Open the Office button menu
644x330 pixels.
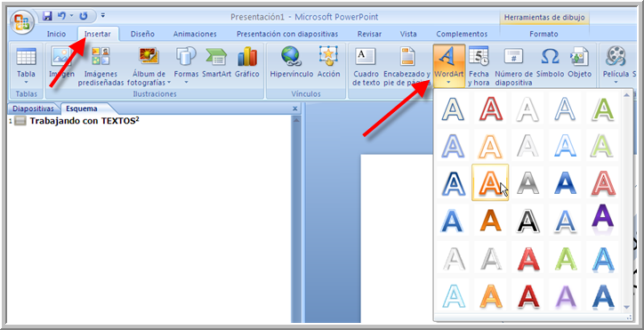click(21, 20)
